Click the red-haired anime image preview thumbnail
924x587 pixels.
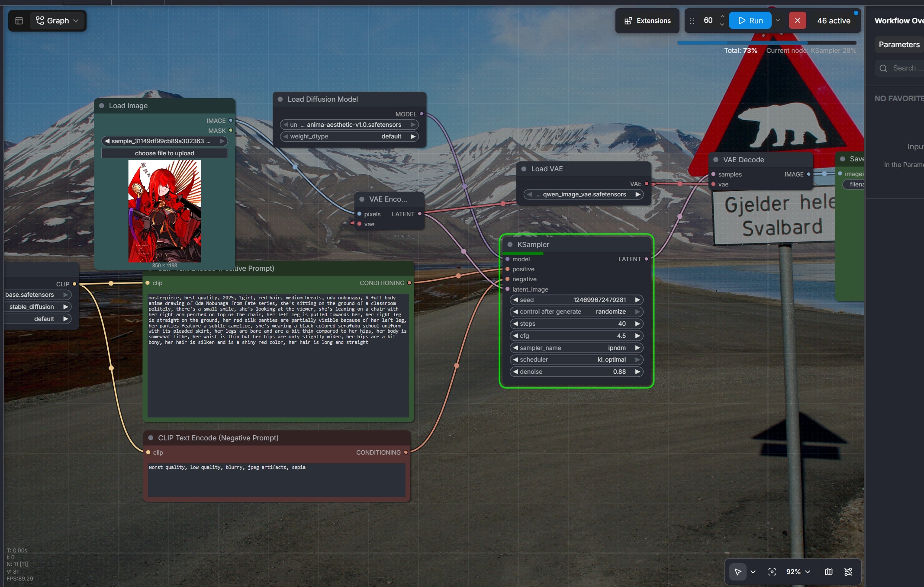tap(164, 211)
